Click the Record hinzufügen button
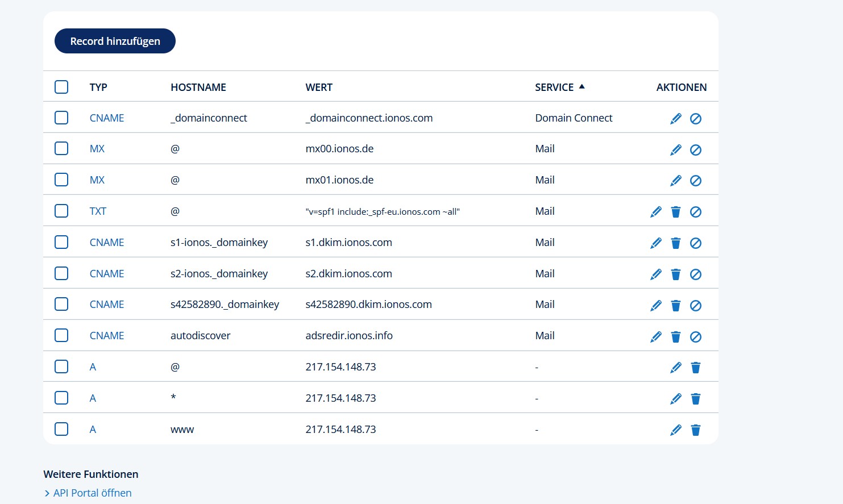 tap(115, 41)
